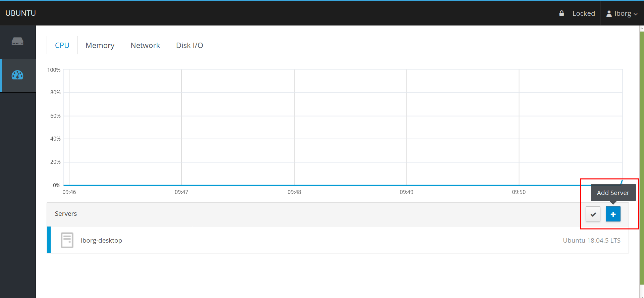Click the Servers panel heading
This screenshot has width=644, height=298.
point(66,214)
